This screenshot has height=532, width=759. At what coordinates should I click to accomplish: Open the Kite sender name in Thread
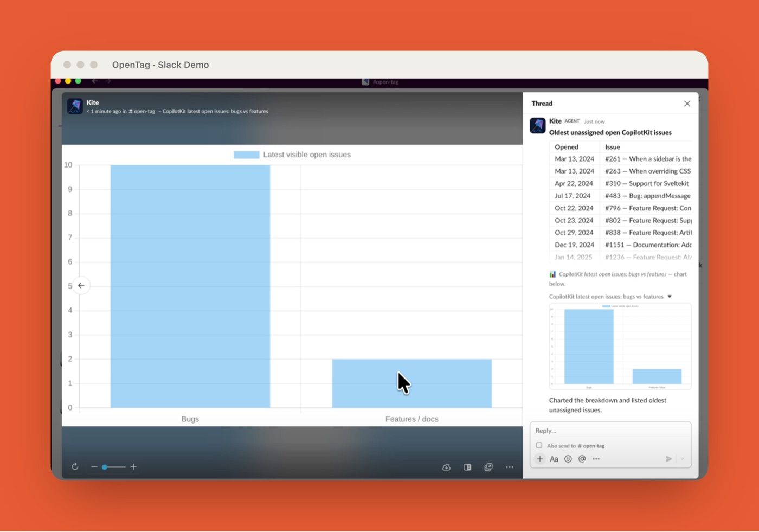[x=555, y=121]
